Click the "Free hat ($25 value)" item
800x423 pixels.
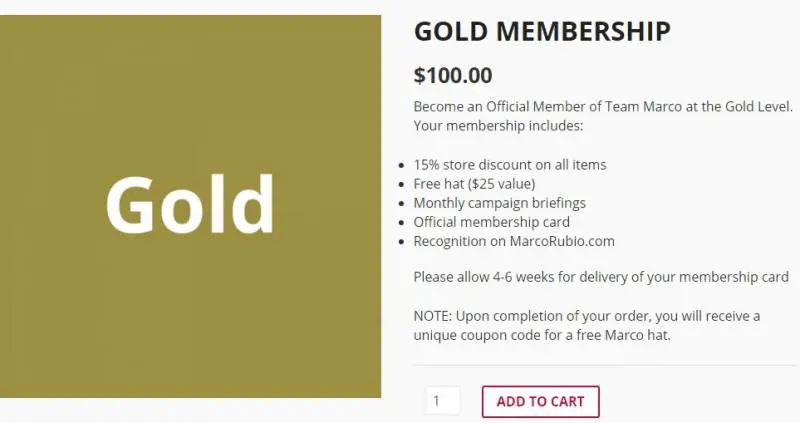coord(474,184)
